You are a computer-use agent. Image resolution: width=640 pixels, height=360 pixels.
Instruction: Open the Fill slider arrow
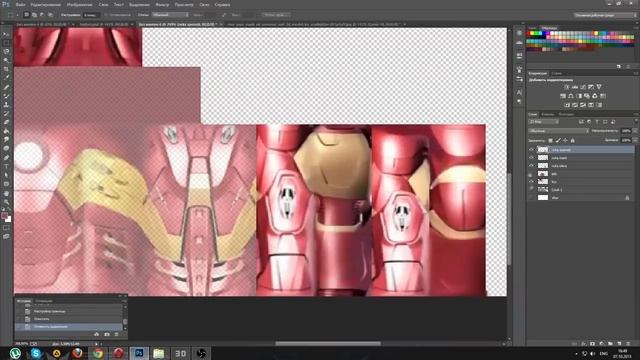tap(635, 140)
